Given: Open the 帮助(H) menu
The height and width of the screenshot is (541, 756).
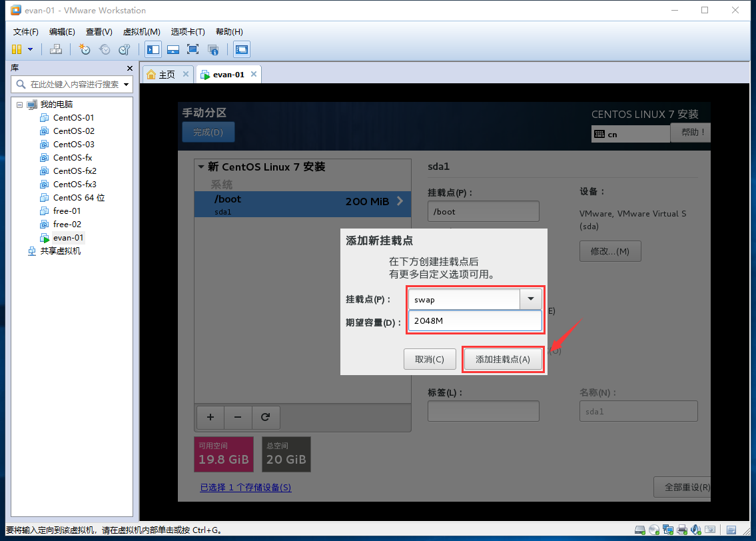Looking at the screenshot, I should coord(229,32).
